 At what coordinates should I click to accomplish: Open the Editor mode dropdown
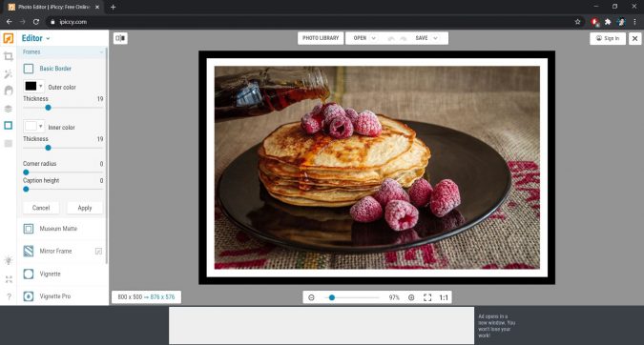coord(35,38)
